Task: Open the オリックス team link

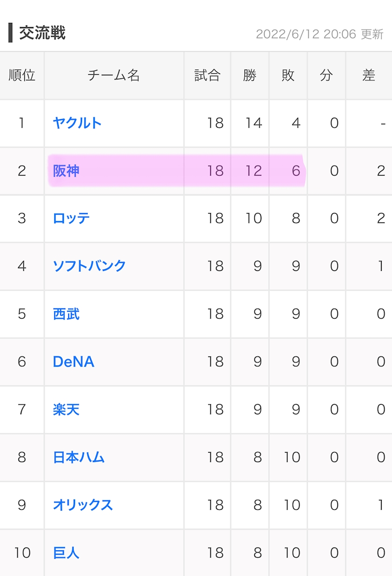Action: (x=83, y=505)
